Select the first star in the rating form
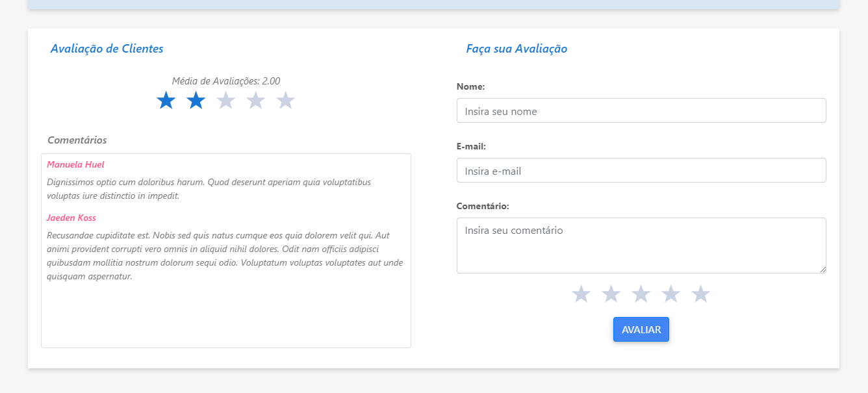 click(581, 294)
